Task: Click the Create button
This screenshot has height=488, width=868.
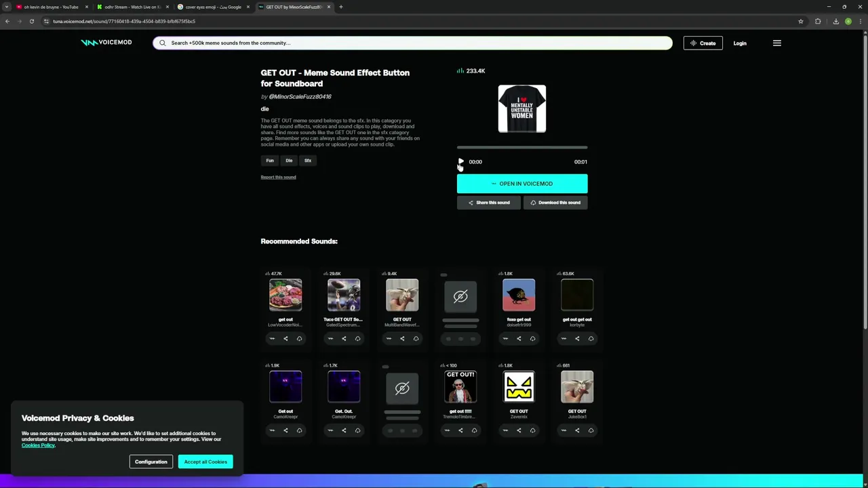Action: coord(703,43)
